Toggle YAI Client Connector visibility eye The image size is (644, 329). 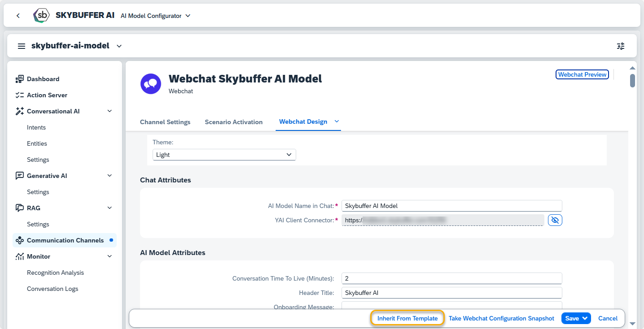click(555, 220)
